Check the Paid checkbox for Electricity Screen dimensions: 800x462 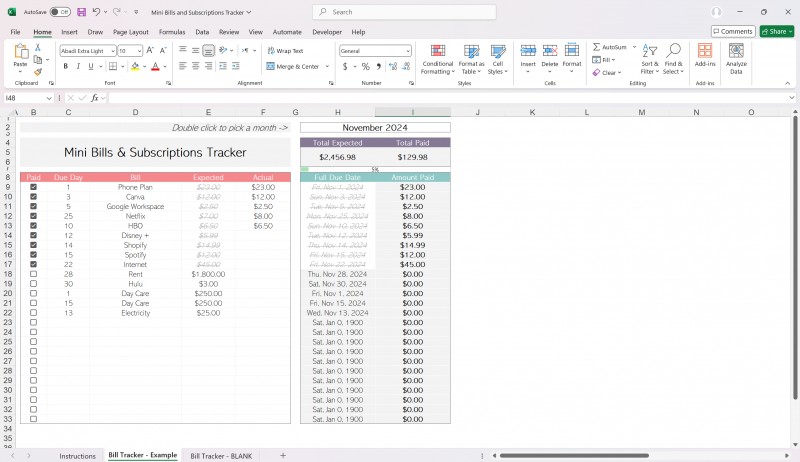click(x=33, y=313)
